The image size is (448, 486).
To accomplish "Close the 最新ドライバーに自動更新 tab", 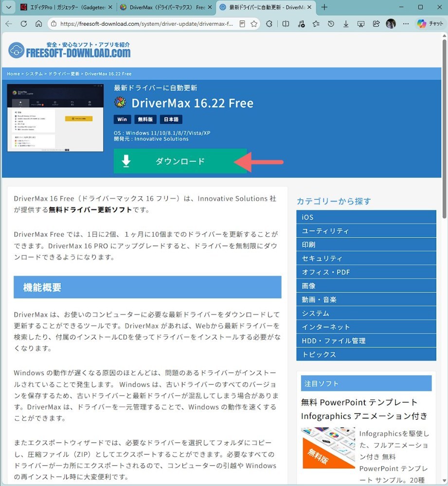I will (309, 7).
